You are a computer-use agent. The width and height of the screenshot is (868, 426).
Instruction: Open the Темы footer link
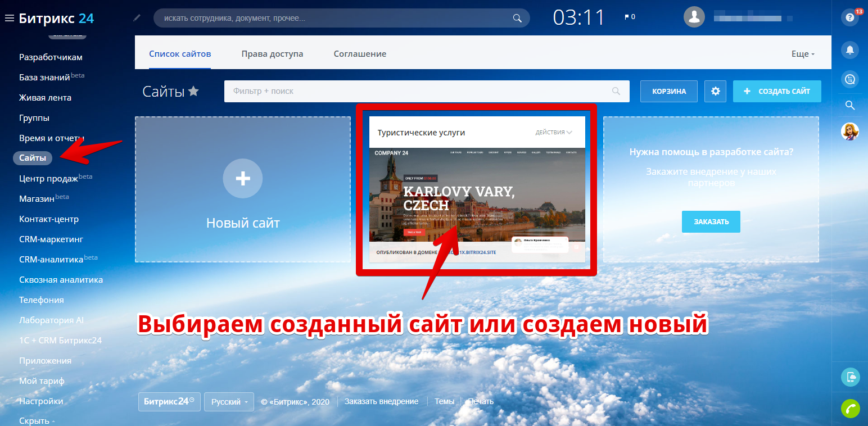(x=444, y=401)
